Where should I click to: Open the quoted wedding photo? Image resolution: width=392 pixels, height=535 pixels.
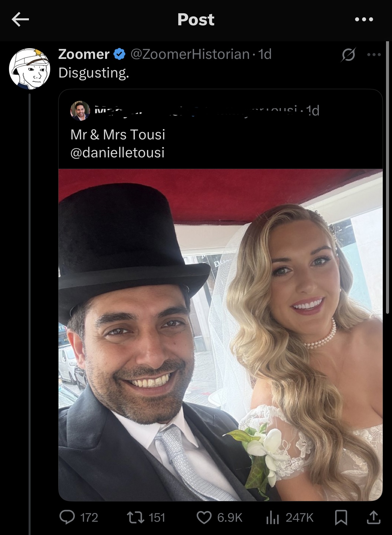[220, 335]
